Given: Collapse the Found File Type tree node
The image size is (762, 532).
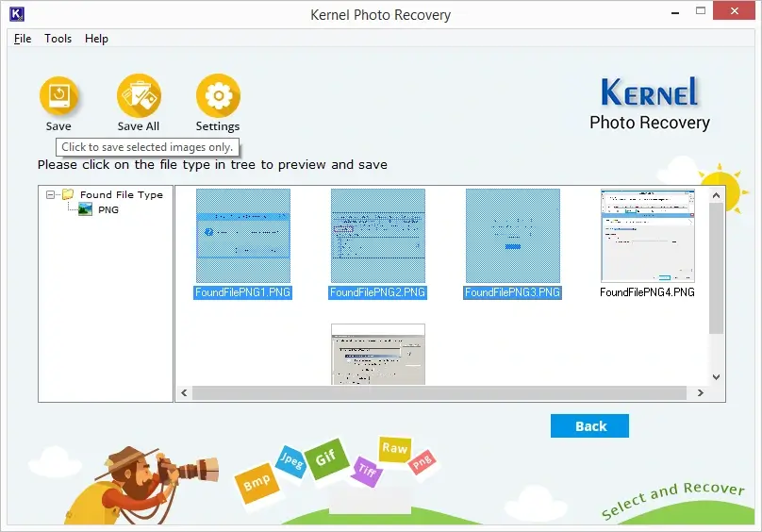Looking at the screenshot, I should point(50,194).
